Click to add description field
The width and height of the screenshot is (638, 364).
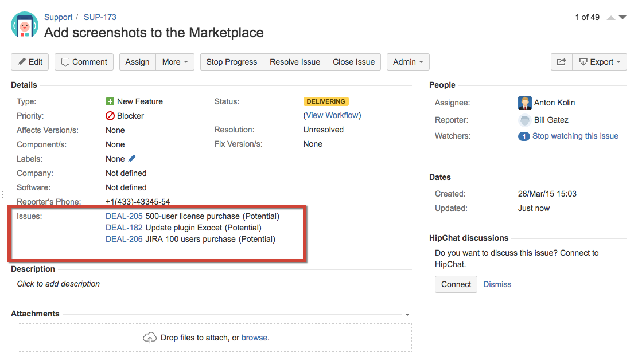pyautogui.click(x=59, y=284)
